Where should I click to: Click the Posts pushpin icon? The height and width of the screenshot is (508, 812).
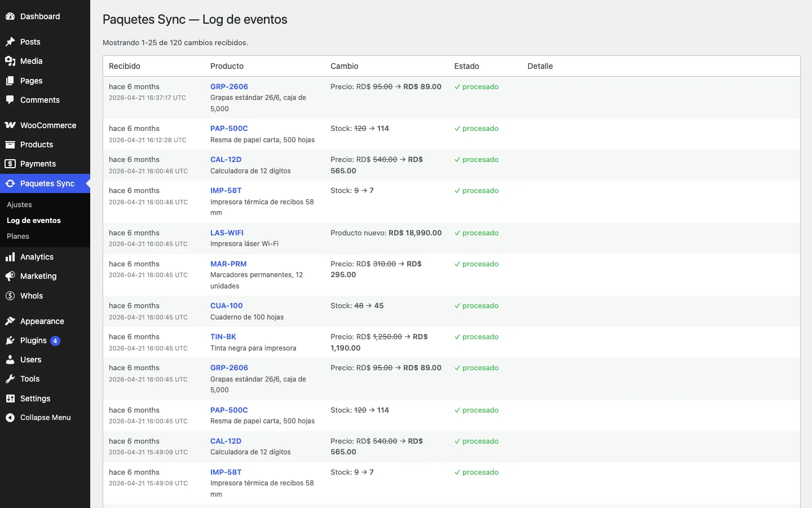point(10,42)
